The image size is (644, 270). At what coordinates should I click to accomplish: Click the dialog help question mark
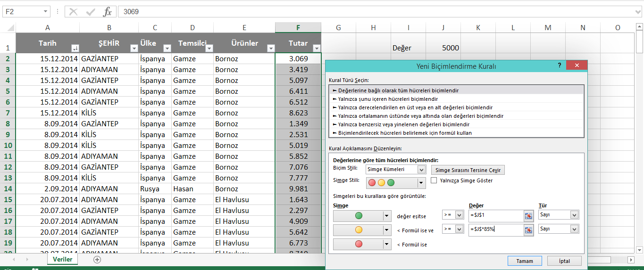click(560, 66)
